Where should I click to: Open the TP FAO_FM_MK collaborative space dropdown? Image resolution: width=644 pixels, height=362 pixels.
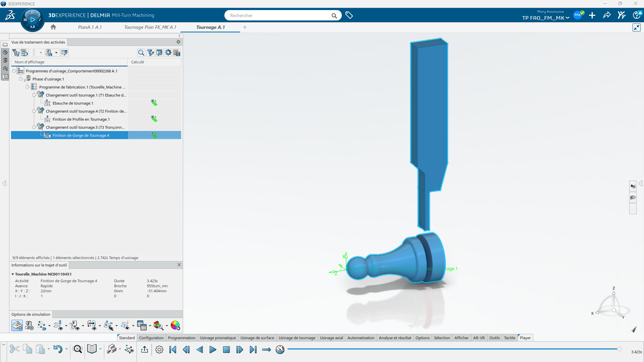click(x=546, y=18)
